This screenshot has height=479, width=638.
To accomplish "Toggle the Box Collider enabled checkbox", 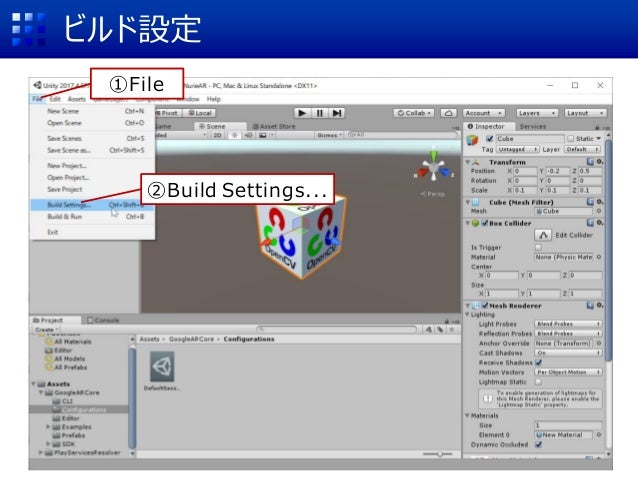I will tap(485, 223).
